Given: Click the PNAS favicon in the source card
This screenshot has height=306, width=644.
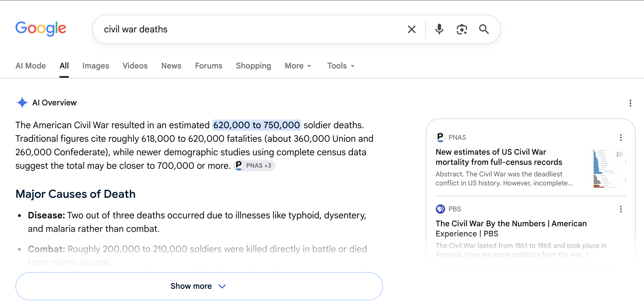Looking at the screenshot, I should tap(440, 138).
